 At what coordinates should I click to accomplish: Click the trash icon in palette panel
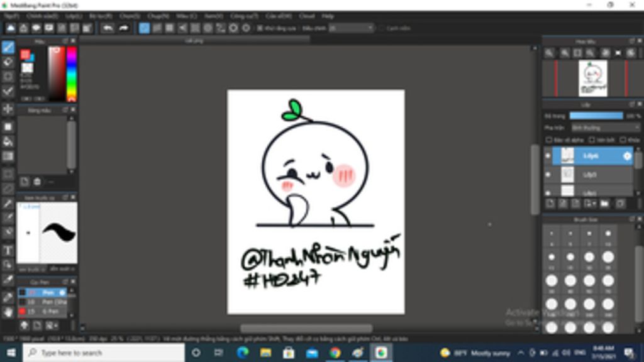37,182
